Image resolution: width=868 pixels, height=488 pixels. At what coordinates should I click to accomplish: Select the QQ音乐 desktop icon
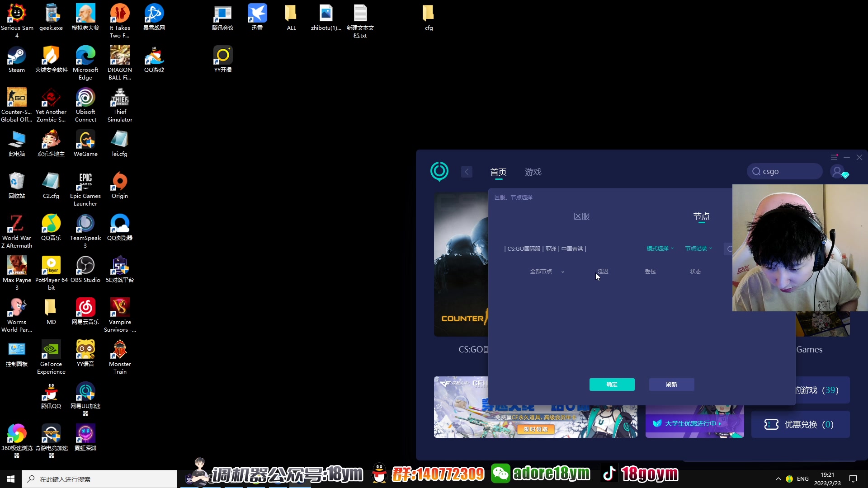coord(51,227)
